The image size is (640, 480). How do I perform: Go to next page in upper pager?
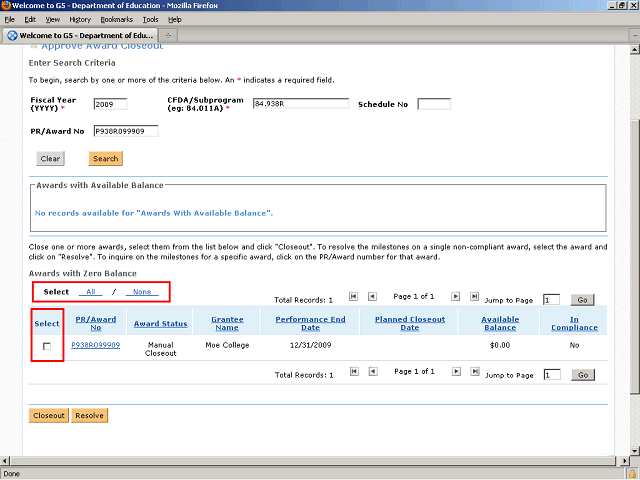point(456,296)
